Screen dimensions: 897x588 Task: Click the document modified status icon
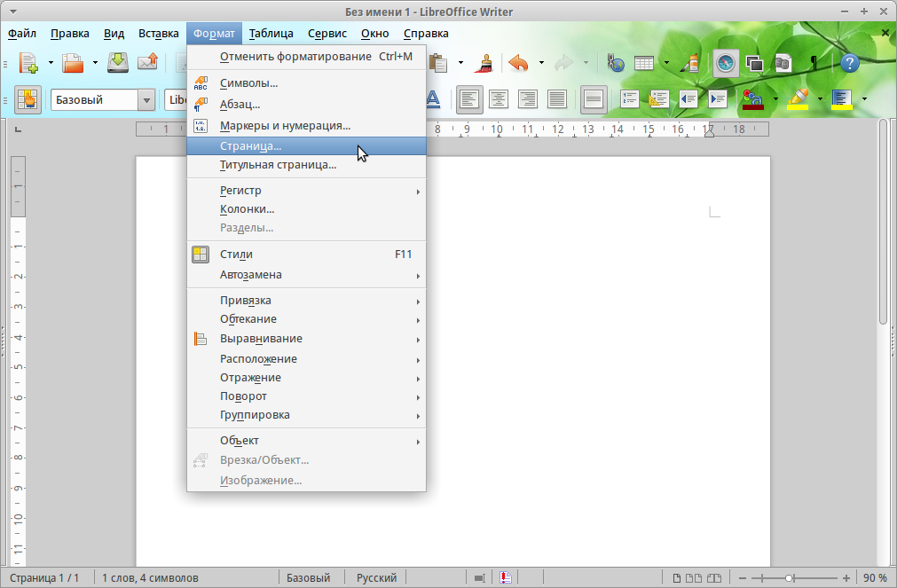coord(505,577)
